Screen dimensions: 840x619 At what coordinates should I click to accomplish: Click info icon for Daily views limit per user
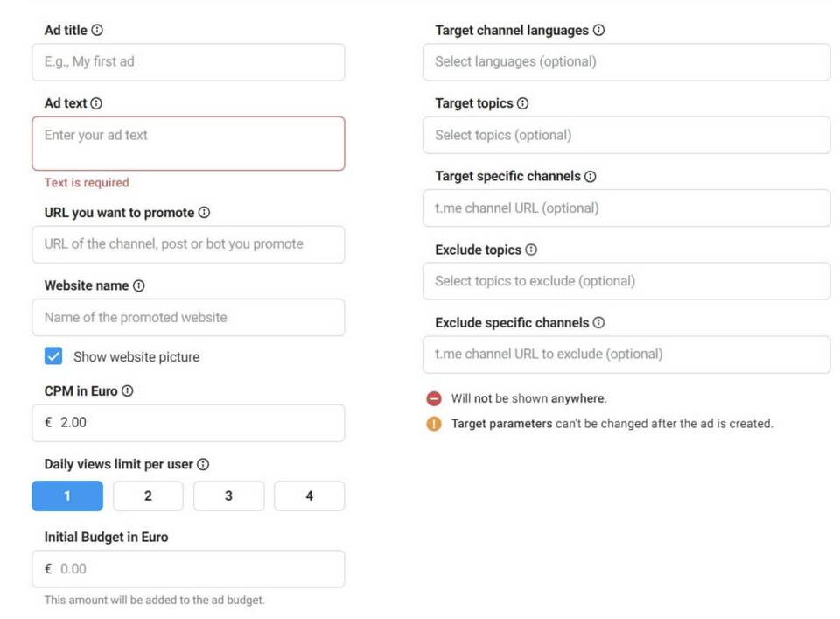click(x=203, y=464)
